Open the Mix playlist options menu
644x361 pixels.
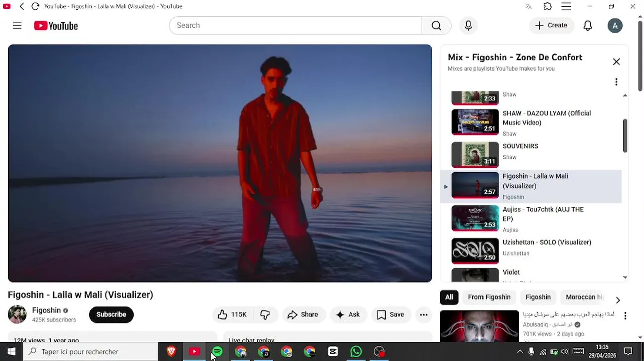coord(616,82)
